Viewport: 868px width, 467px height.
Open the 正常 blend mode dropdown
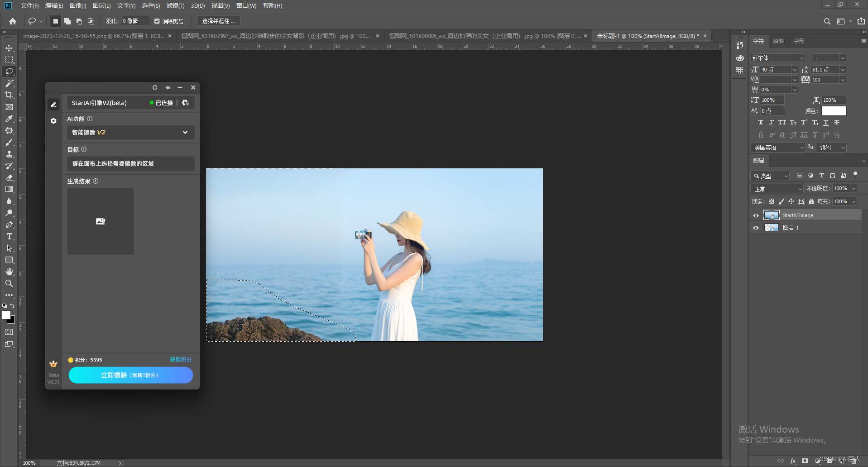777,189
